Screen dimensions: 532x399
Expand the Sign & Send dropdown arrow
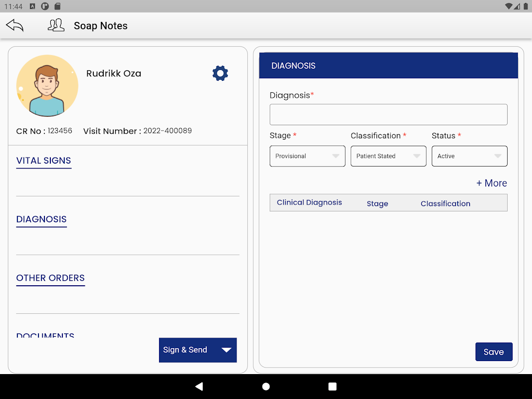[x=226, y=350]
